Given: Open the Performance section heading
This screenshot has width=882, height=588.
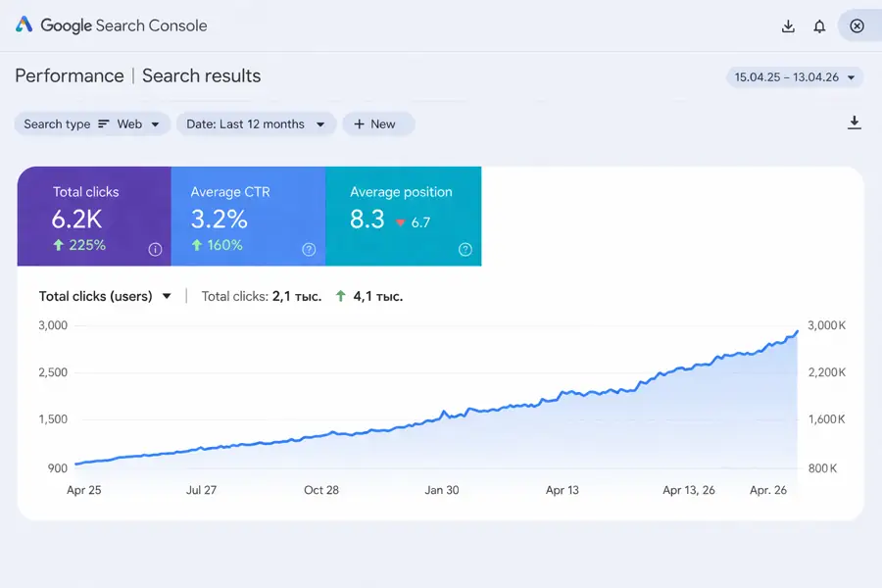Looking at the screenshot, I should [69, 75].
